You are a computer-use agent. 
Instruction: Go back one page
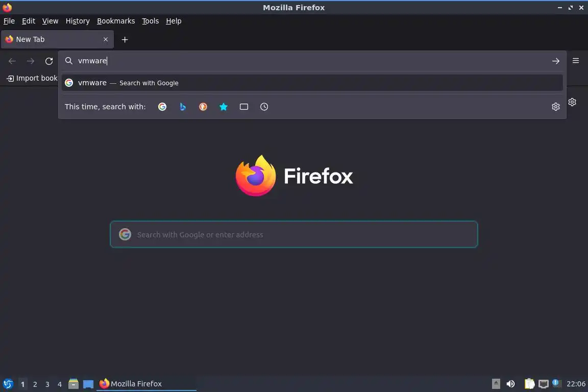tap(12, 61)
